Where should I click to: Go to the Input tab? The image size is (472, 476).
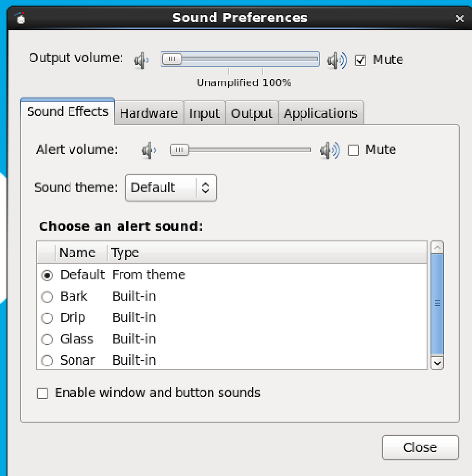pyautogui.click(x=204, y=113)
